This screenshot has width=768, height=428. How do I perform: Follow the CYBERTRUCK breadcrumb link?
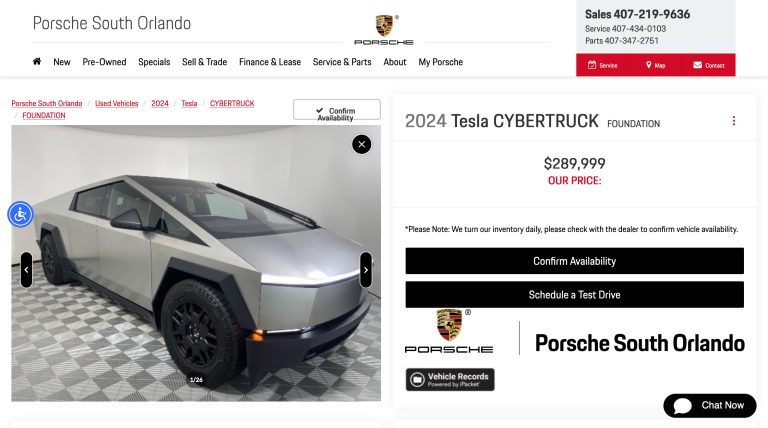tap(232, 103)
